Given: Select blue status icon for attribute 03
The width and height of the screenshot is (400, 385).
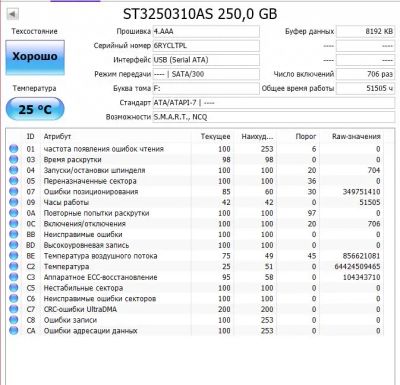Looking at the screenshot, I should (x=14, y=159).
